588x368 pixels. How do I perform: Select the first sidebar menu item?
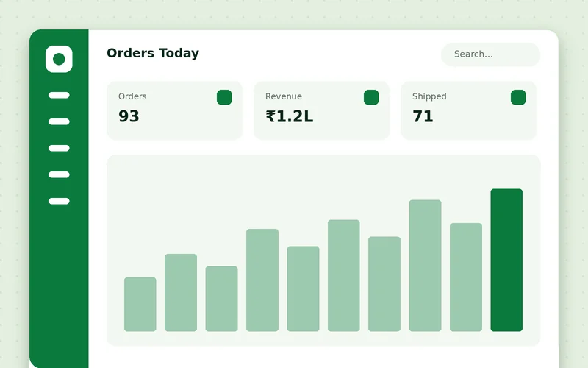(59, 96)
